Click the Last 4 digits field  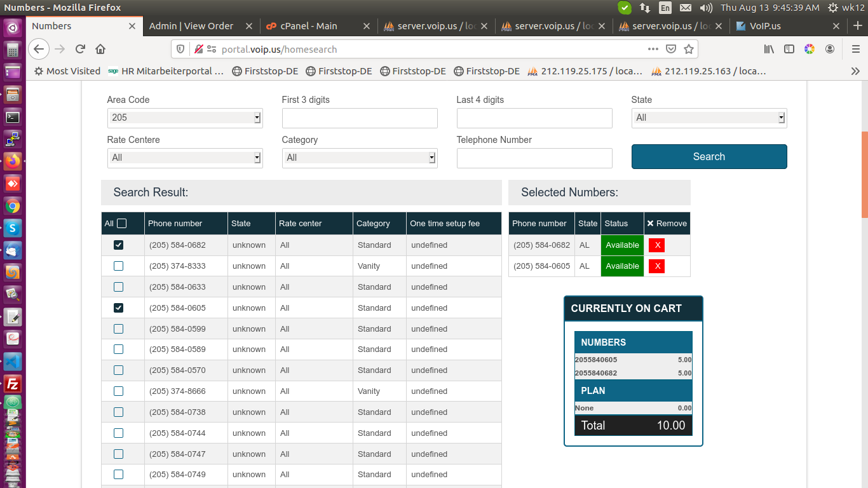point(534,118)
